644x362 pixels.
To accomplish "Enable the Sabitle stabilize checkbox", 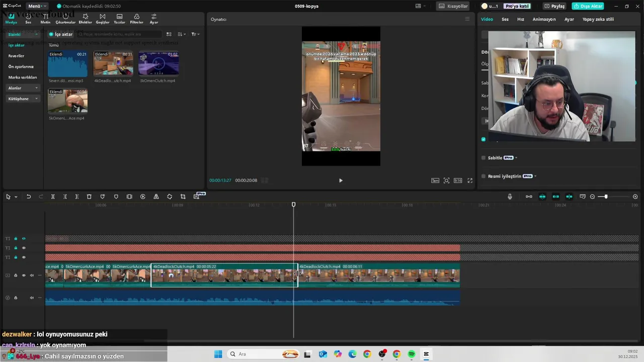I will pos(484,158).
